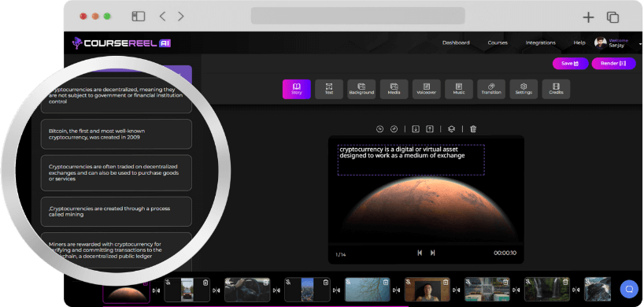Open transition between Mars and car-road clips
This screenshot has width=644, height=307.
[x=157, y=290]
